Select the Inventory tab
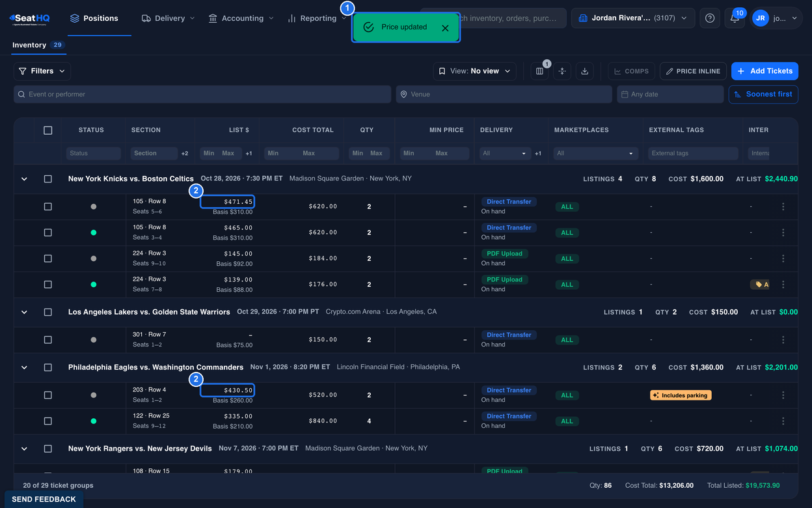Viewport: 812px width, 508px height. tap(38, 45)
